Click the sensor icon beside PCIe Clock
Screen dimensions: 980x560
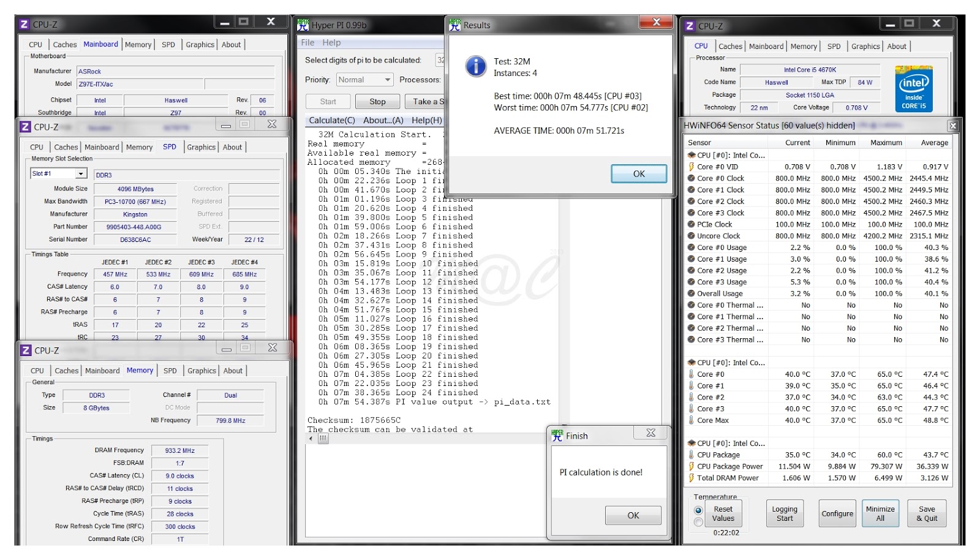(x=692, y=224)
